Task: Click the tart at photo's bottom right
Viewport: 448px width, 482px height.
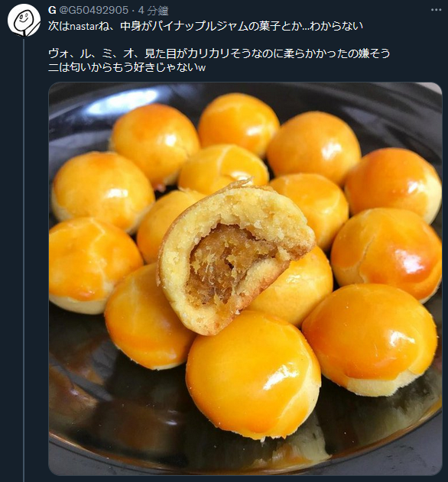Action: pyautogui.click(x=370, y=340)
